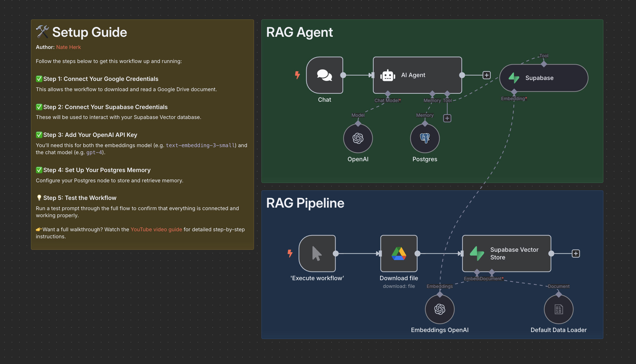Click plus after the Supabase Vector Store output
This screenshot has width=636, height=364.
pos(576,253)
